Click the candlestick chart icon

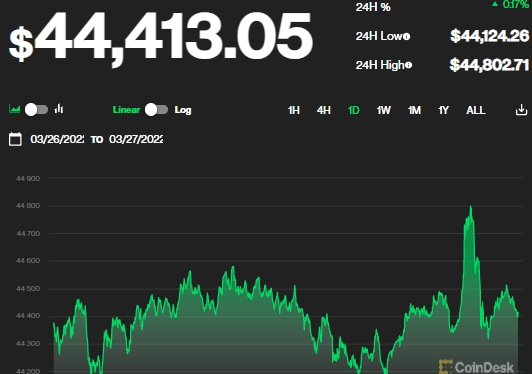pyautogui.click(x=59, y=109)
